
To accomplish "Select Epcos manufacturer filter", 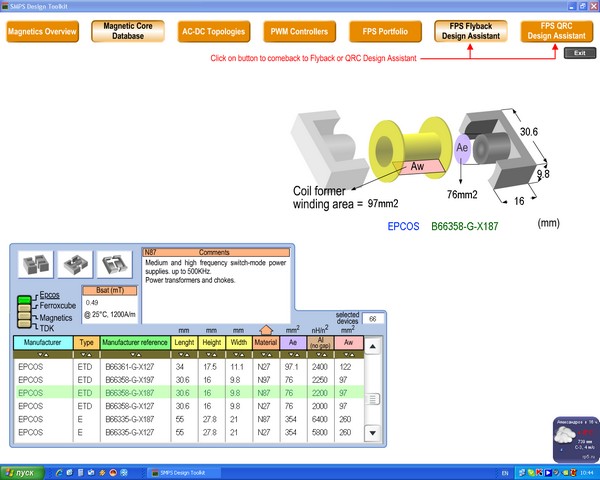I will [x=50, y=297].
